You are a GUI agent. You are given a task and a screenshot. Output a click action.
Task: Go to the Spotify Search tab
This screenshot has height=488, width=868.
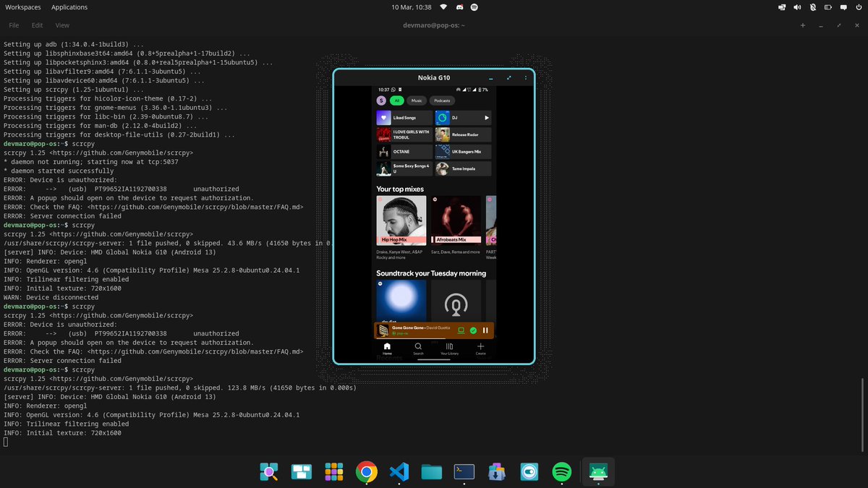418,349
